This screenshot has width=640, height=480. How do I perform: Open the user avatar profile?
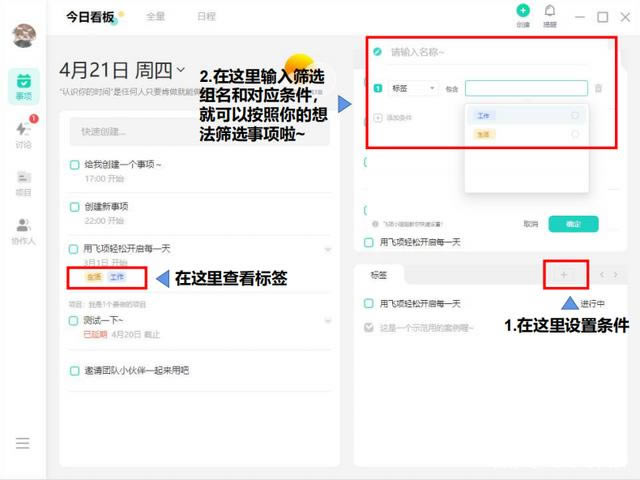pos(24,36)
